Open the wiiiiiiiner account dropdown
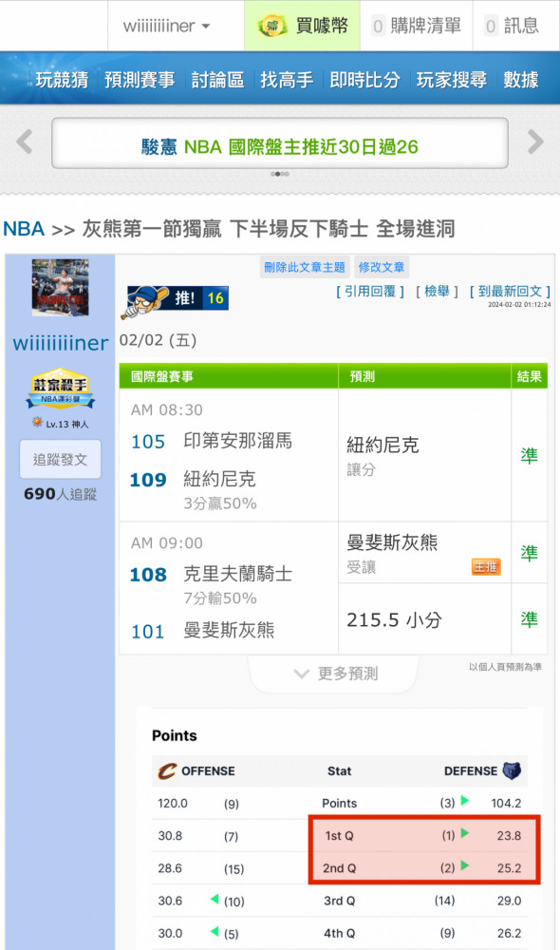This screenshot has width=560, height=950. 166,26
